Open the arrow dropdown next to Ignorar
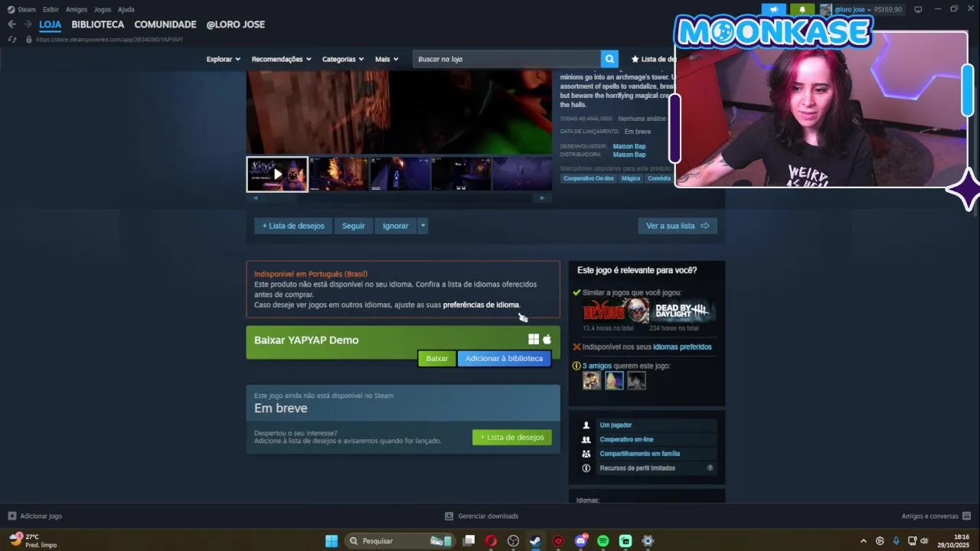 point(423,226)
